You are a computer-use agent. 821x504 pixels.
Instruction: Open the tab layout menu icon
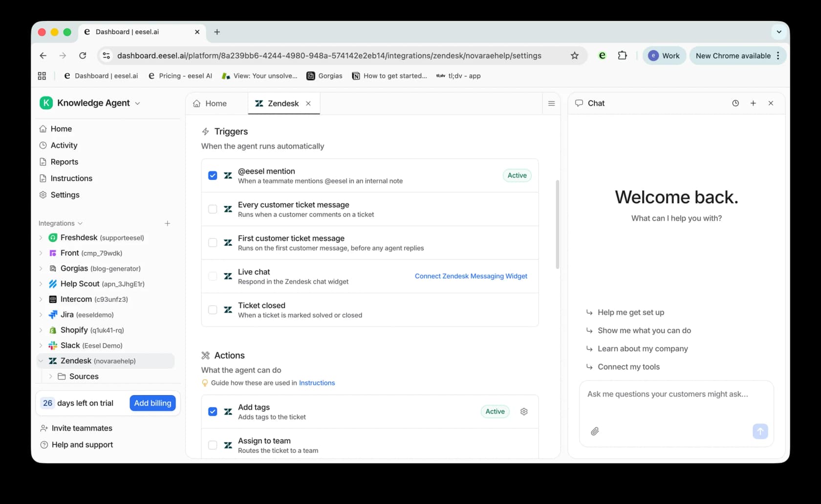point(551,104)
